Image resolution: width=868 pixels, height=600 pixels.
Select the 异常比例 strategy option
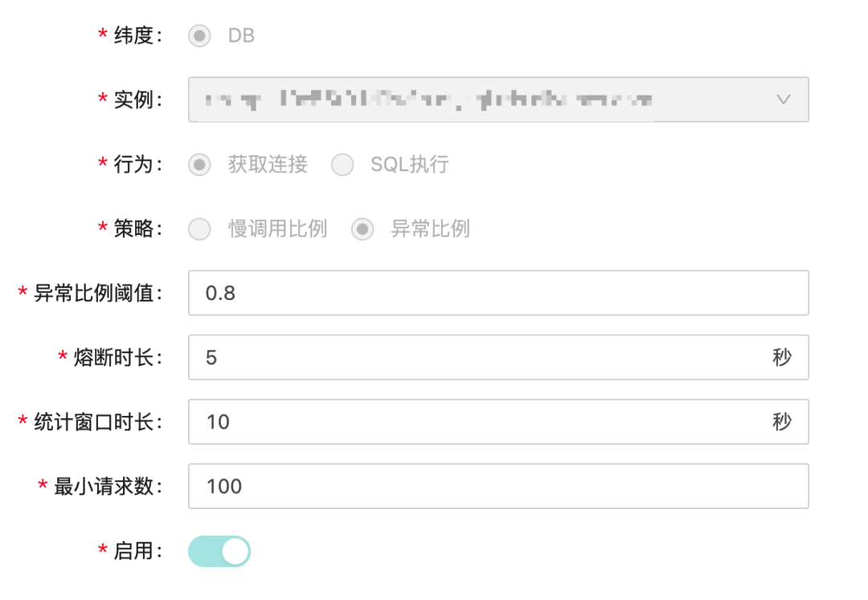pyautogui.click(x=362, y=228)
